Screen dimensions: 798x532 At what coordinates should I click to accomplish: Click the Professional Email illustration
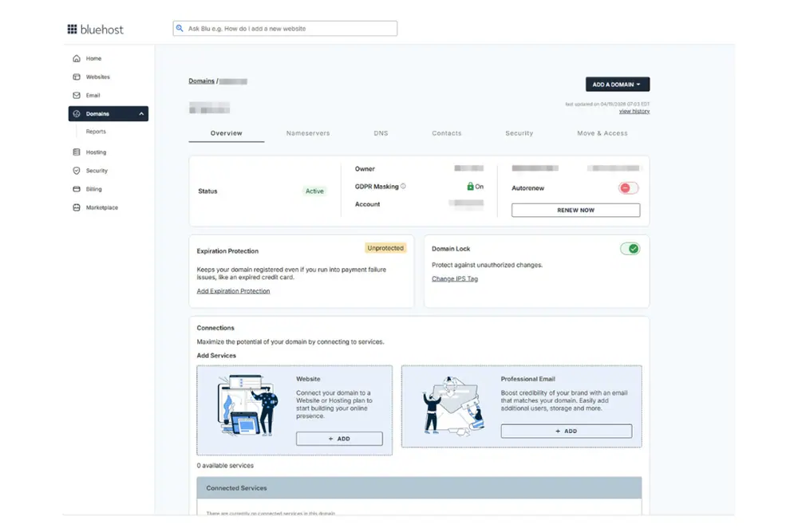(453, 406)
